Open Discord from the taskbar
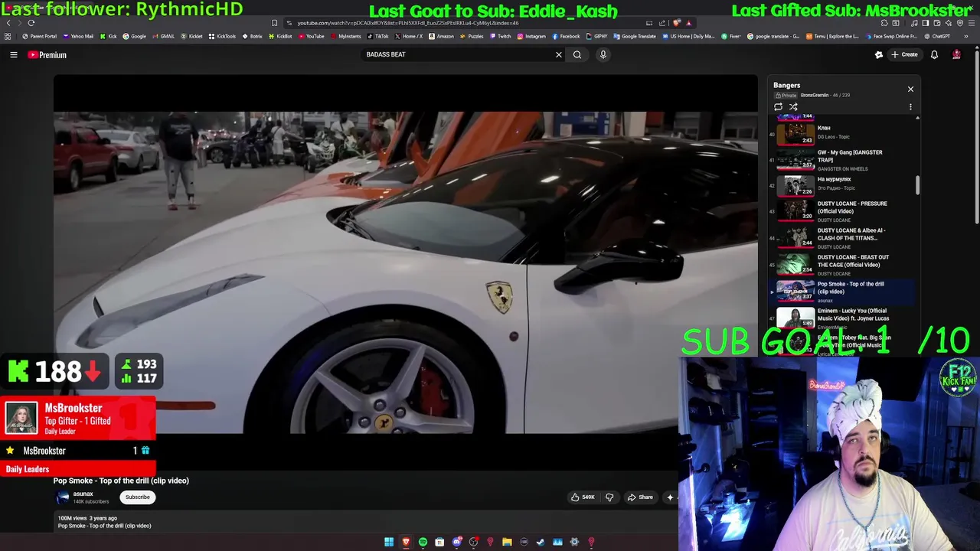 click(457, 542)
